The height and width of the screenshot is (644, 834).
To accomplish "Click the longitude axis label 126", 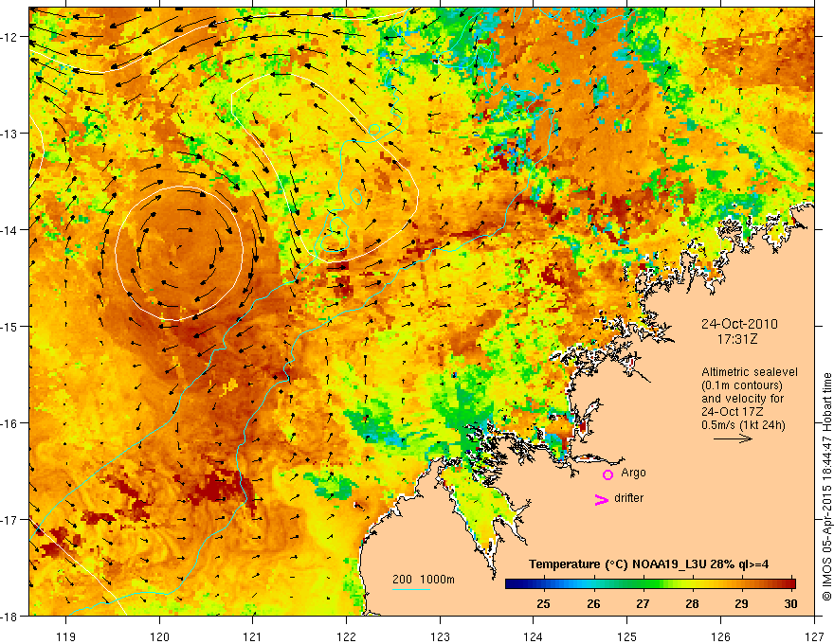I will coord(720,636).
